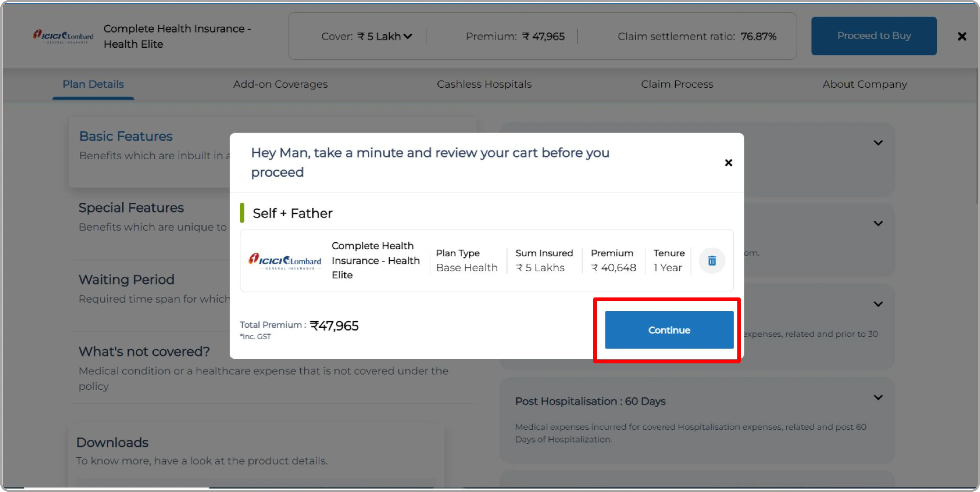Click the Tenure 1 Year value

point(667,268)
